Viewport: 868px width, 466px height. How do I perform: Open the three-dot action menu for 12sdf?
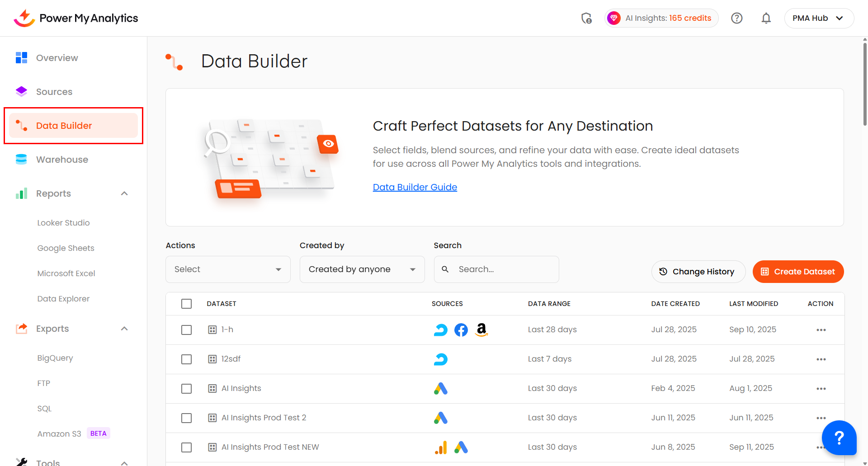coord(821,359)
